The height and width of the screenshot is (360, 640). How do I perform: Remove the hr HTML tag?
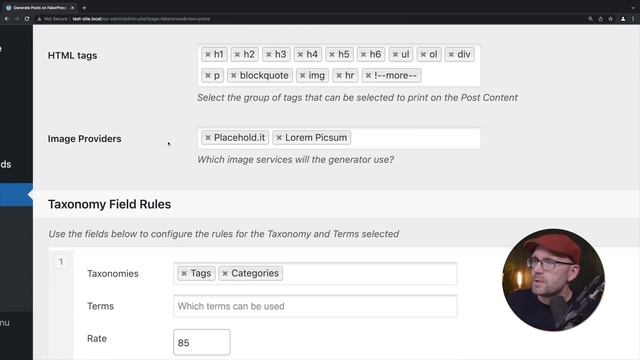click(x=339, y=76)
